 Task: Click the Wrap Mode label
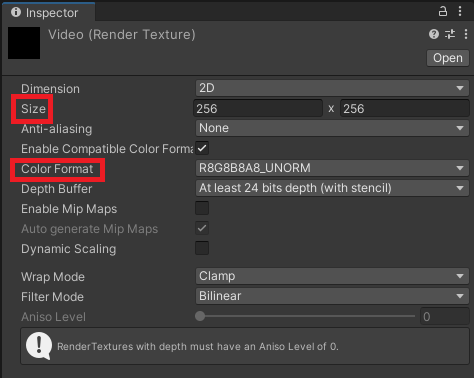(x=53, y=277)
